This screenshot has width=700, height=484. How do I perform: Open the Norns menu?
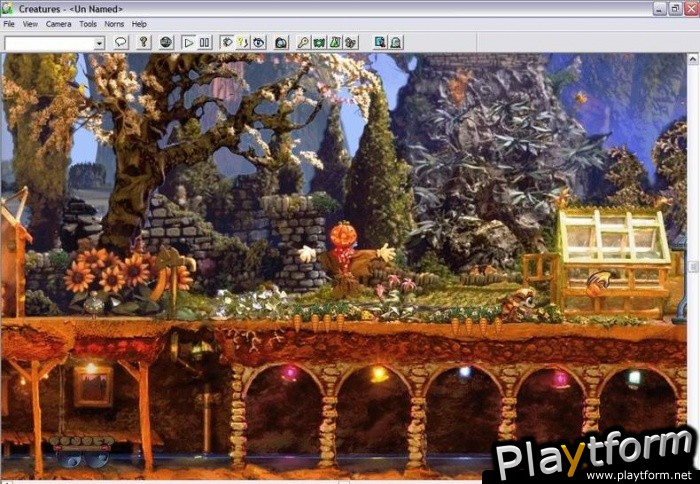click(x=114, y=24)
